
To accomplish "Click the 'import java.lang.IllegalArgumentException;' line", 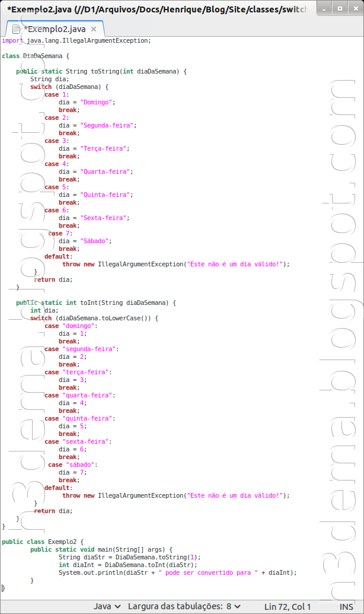I will [76, 41].
